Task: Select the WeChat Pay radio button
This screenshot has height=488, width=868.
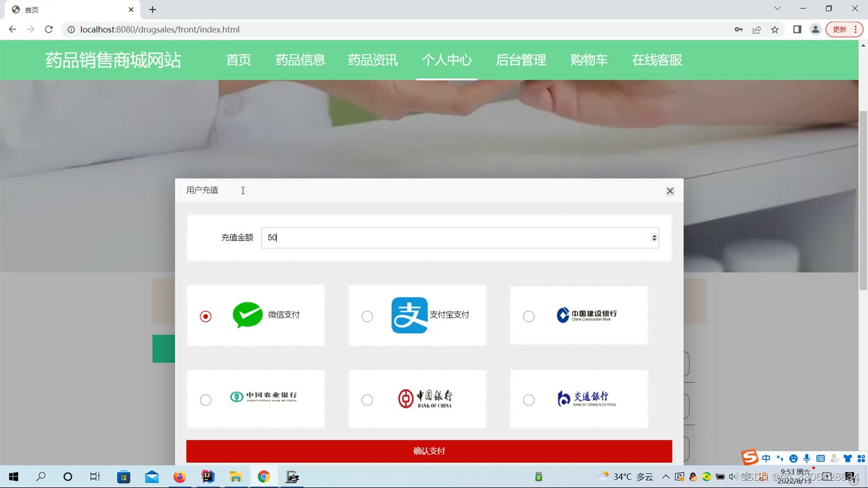Action: (206, 316)
